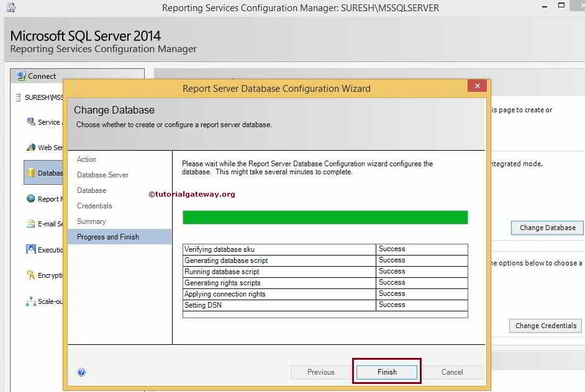The width and height of the screenshot is (585, 392).
Task: Minimize the Reporting Services Configuration Manager window
Action: [x=545, y=6]
